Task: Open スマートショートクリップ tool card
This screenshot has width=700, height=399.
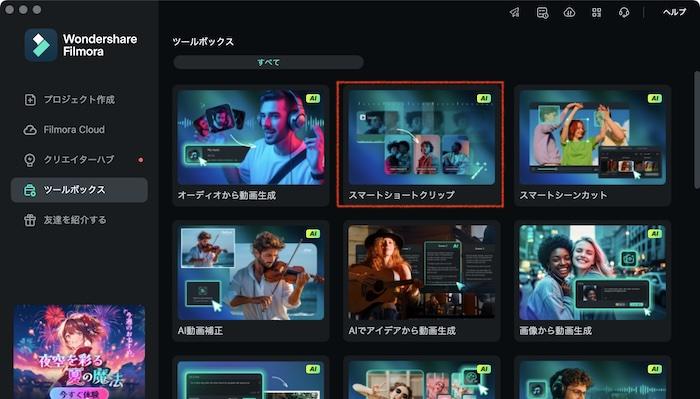Action: 420,145
